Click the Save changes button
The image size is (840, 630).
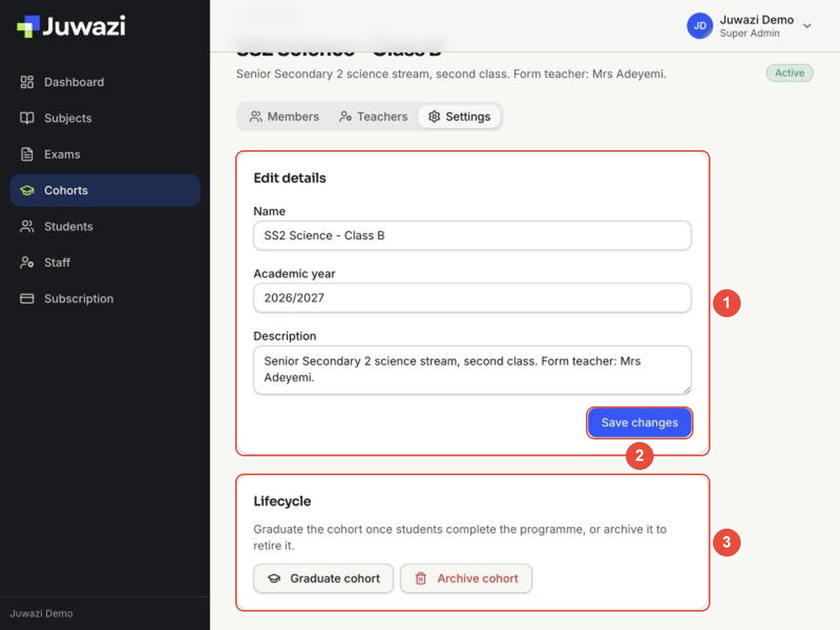[x=639, y=423]
